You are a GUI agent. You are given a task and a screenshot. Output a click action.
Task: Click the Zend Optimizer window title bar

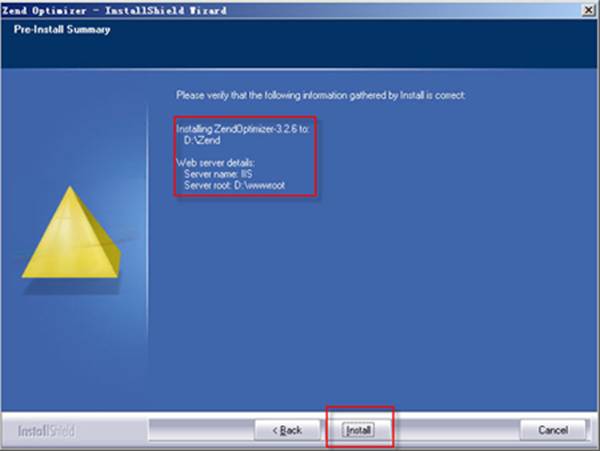[291, 10]
